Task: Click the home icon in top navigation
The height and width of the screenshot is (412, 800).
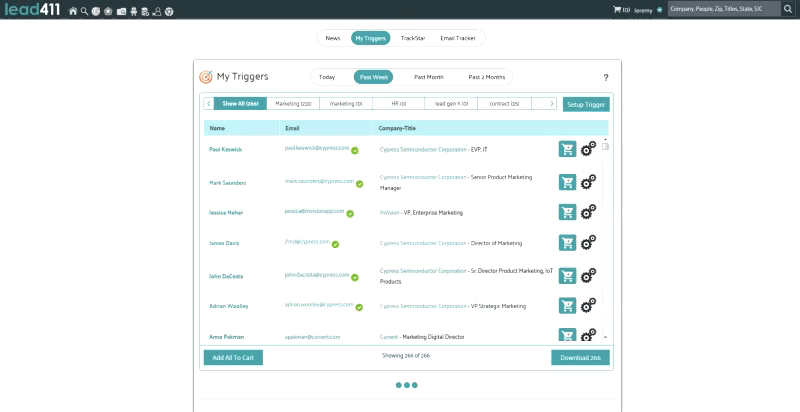Action: (73, 11)
